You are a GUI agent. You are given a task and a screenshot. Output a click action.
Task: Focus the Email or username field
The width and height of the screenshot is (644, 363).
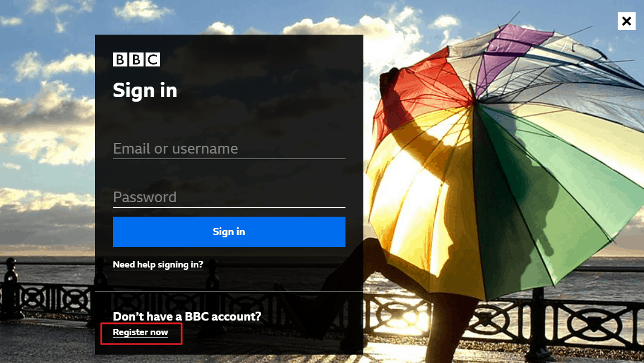229,149
